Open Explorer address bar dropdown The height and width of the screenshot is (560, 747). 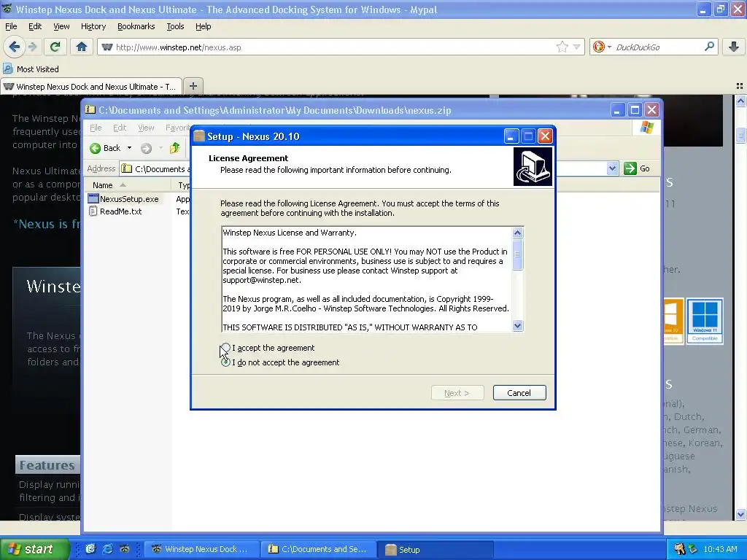(612, 168)
